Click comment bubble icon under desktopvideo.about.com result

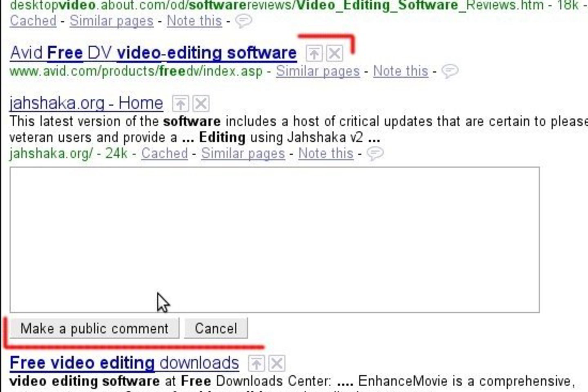[x=244, y=21]
